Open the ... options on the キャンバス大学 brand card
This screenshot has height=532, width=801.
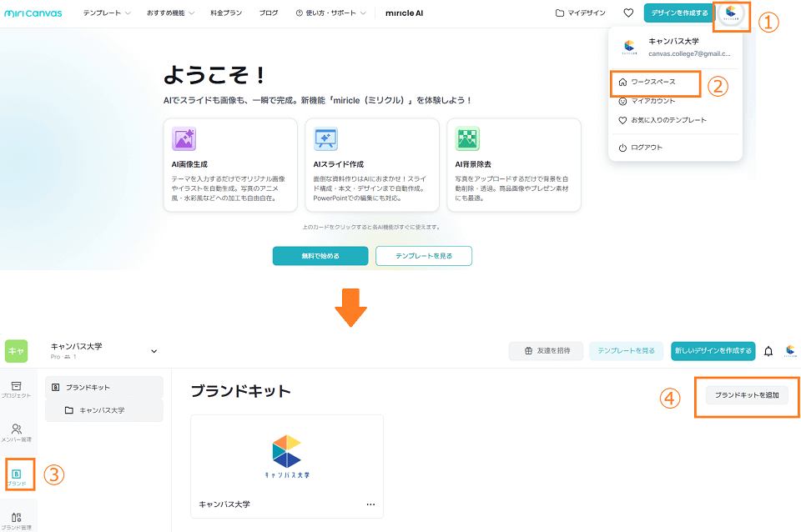pos(370,504)
